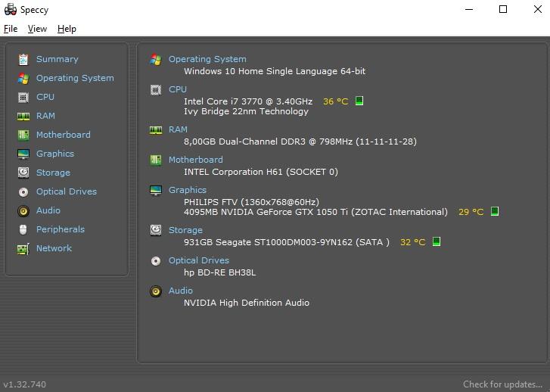550x392 pixels.
Task: Click Check for updates link
Action: 502,384
